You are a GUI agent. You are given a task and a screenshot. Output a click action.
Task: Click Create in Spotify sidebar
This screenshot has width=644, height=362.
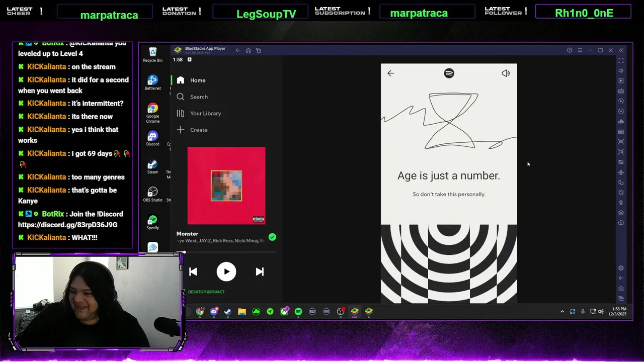coord(192,130)
